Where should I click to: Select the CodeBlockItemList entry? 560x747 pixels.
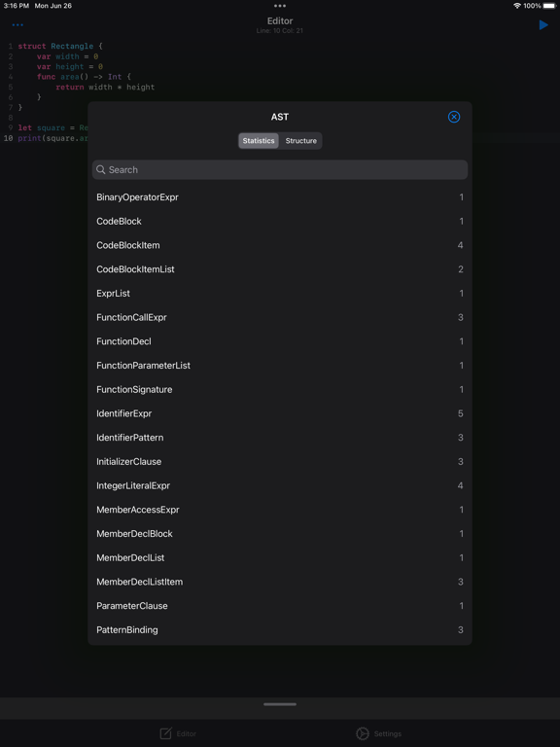point(280,269)
